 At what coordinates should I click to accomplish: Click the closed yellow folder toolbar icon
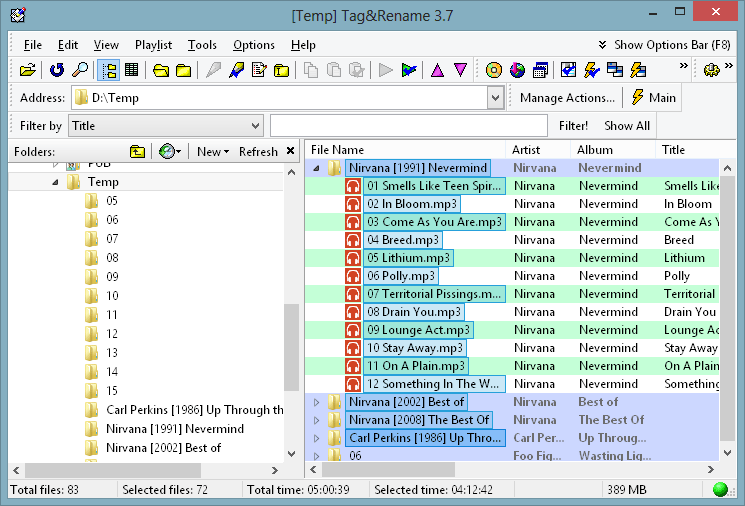tap(183, 70)
